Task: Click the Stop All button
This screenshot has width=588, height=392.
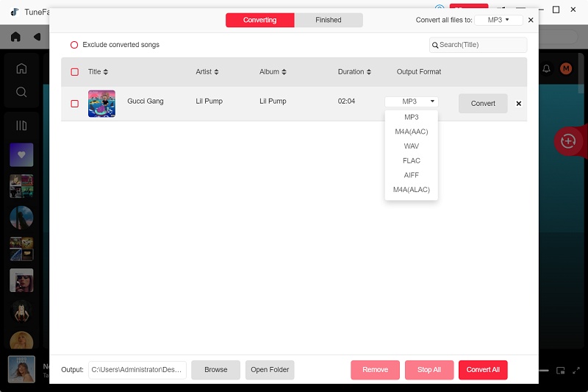Action: 429,370
